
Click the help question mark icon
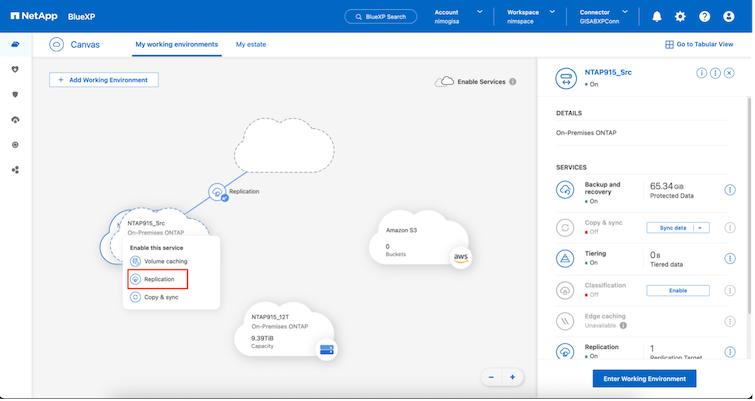[x=704, y=17]
